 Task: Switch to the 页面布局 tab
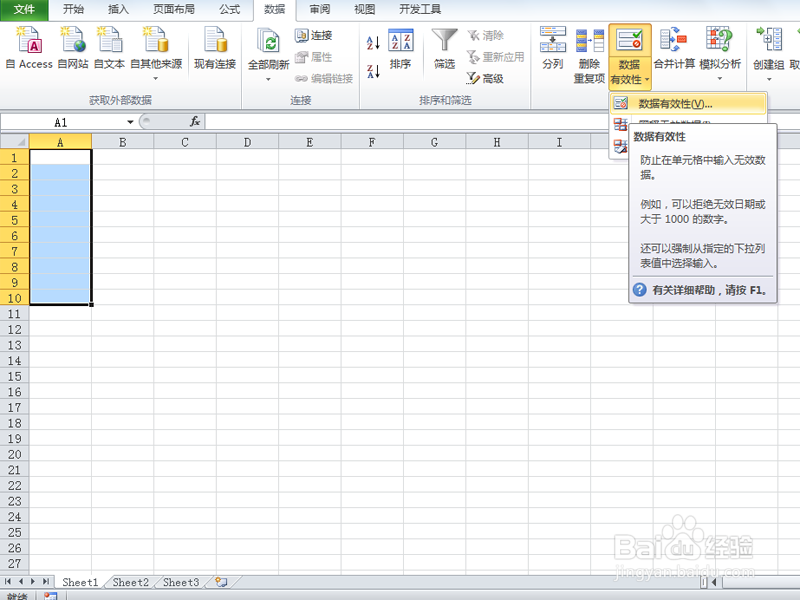(173, 9)
